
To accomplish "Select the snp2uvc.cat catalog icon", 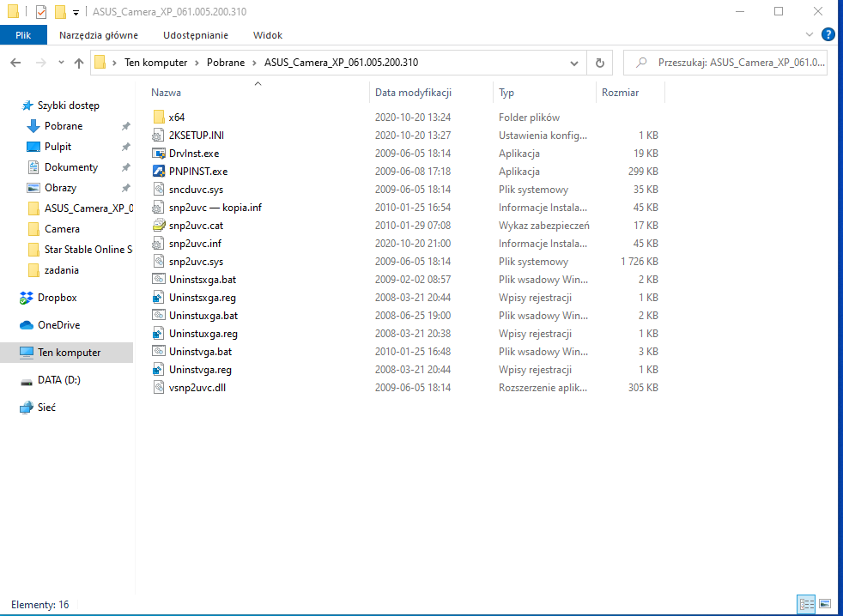I will click(159, 226).
